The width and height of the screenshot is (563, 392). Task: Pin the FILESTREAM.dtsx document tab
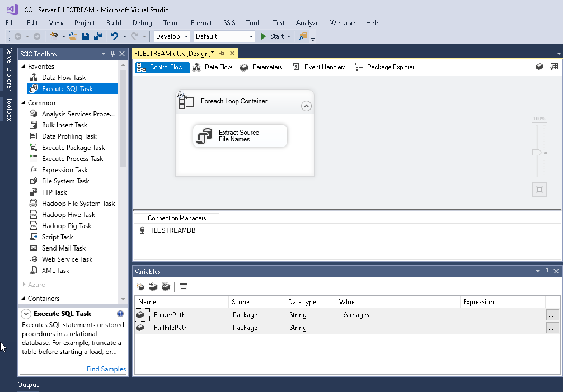point(222,53)
